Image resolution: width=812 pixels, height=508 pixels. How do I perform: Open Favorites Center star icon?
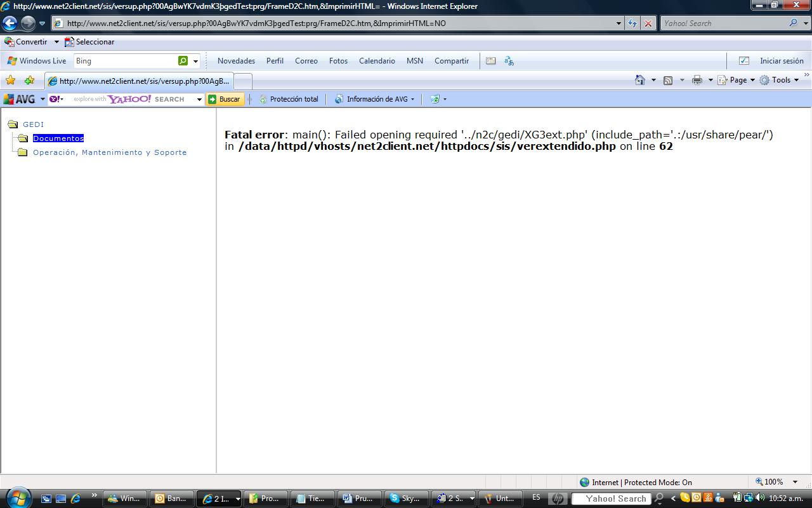(10, 81)
